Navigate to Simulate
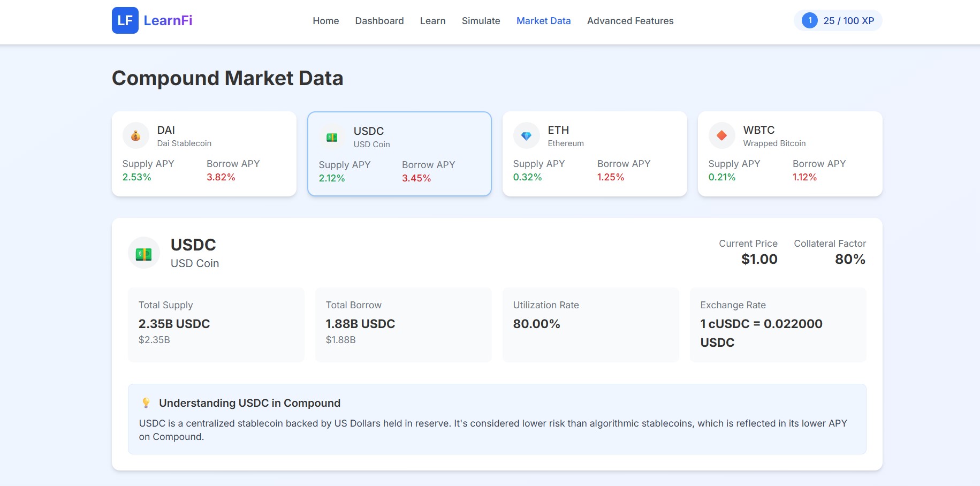Image resolution: width=980 pixels, height=486 pixels. coord(481,21)
